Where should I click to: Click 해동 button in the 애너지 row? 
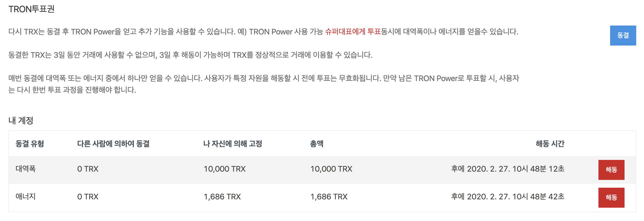pos(611,197)
